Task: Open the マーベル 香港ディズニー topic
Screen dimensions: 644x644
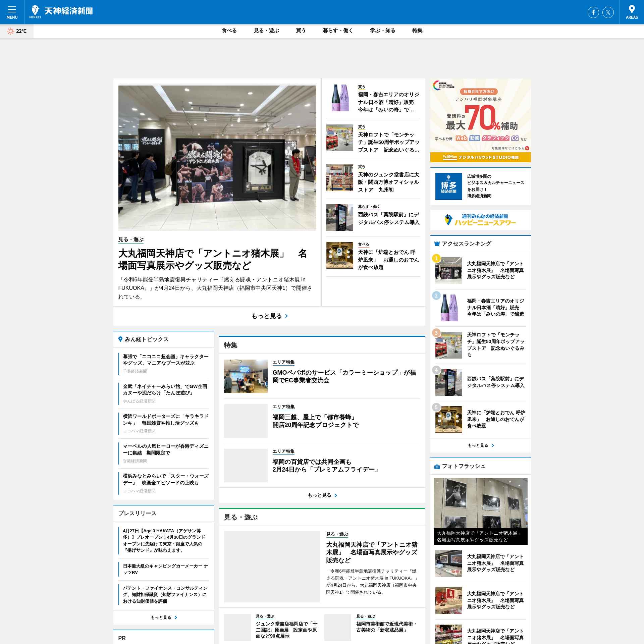Action: point(166,449)
